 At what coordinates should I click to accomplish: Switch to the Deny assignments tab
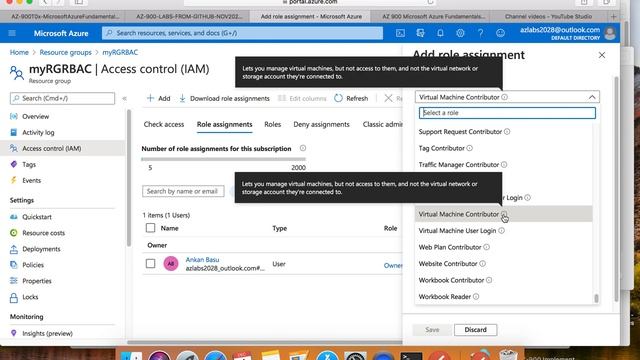pos(321,124)
